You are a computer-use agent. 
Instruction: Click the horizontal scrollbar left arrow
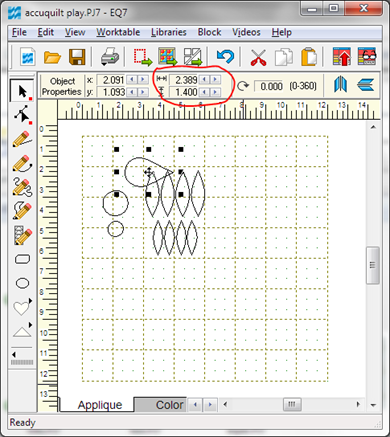(x=226, y=404)
